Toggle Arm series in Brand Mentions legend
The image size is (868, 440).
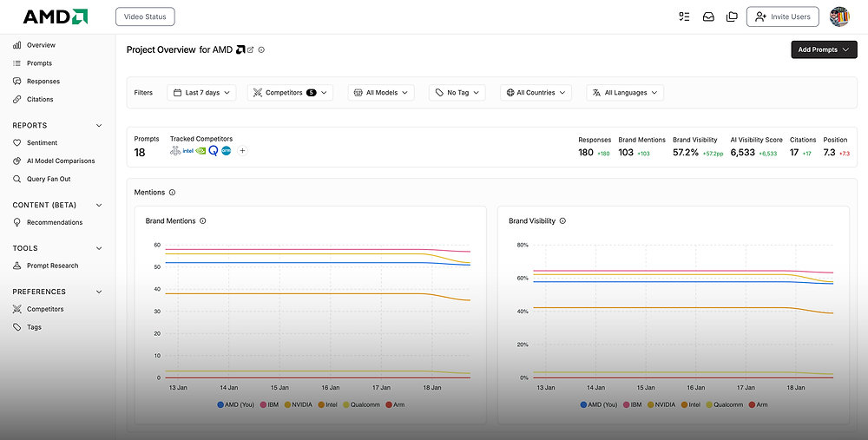pyautogui.click(x=395, y=404)
